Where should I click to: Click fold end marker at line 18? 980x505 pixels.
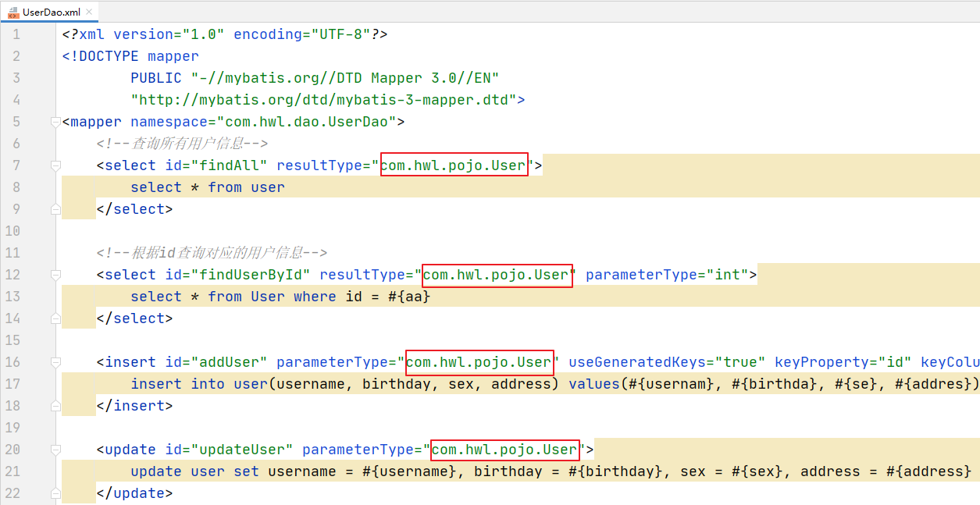tap(55, 406)
